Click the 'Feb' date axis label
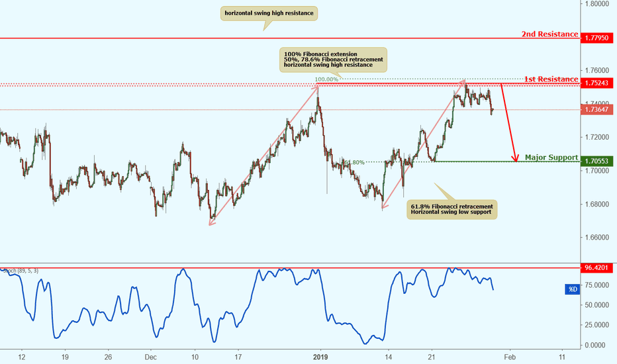The width and height of the screenshot is (617, 364). coord(510,357)
